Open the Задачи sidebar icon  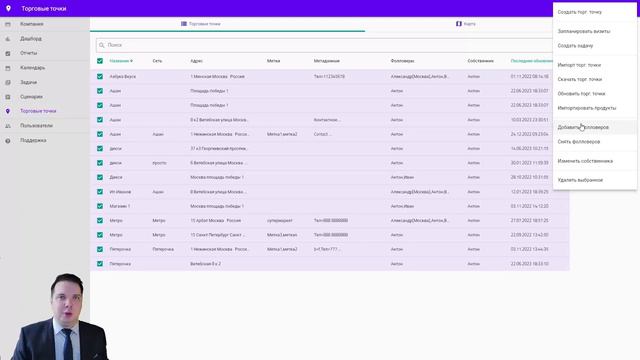click(x=8, y=82)
